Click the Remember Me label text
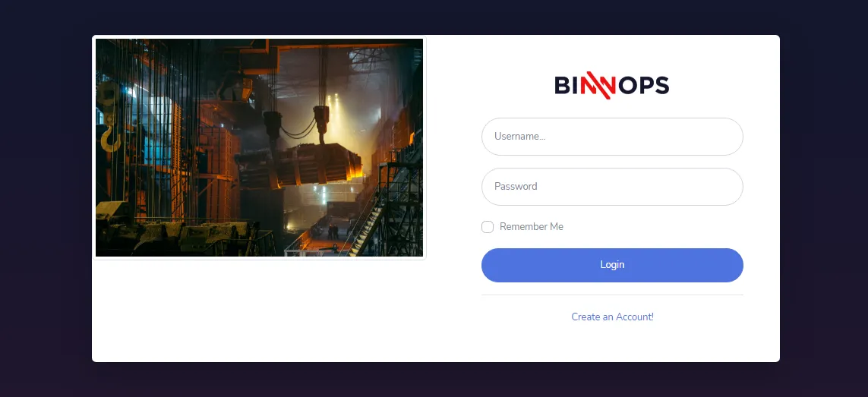 click(532, 226)
